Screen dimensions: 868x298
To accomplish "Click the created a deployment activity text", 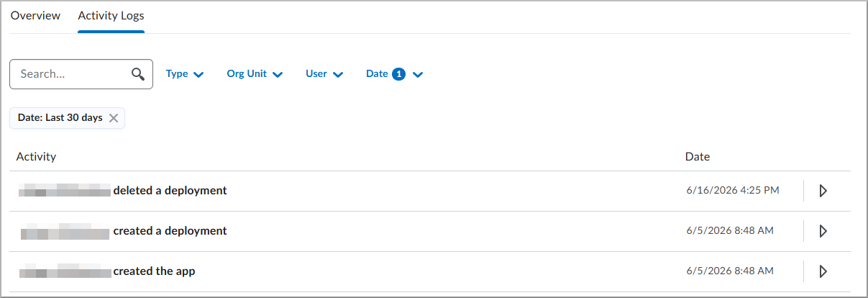I will pyautogui.click(x=170, y=231).
